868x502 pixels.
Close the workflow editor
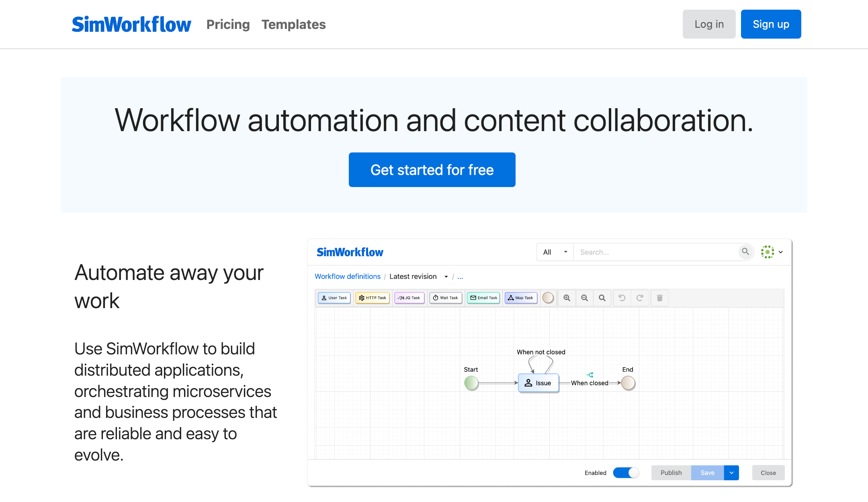(x=768, y=473)
